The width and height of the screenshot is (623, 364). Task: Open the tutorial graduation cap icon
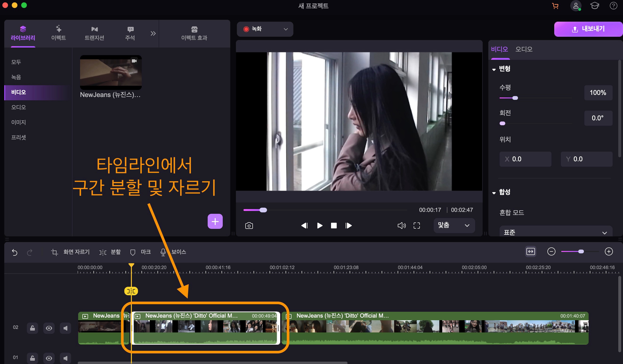[x=595, y=6]
